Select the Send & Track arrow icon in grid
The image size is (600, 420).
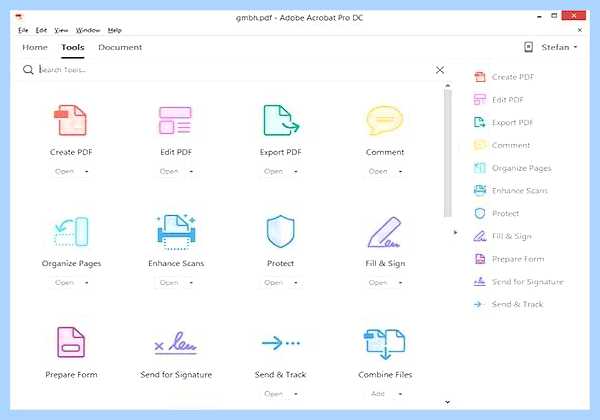[280, 343]
